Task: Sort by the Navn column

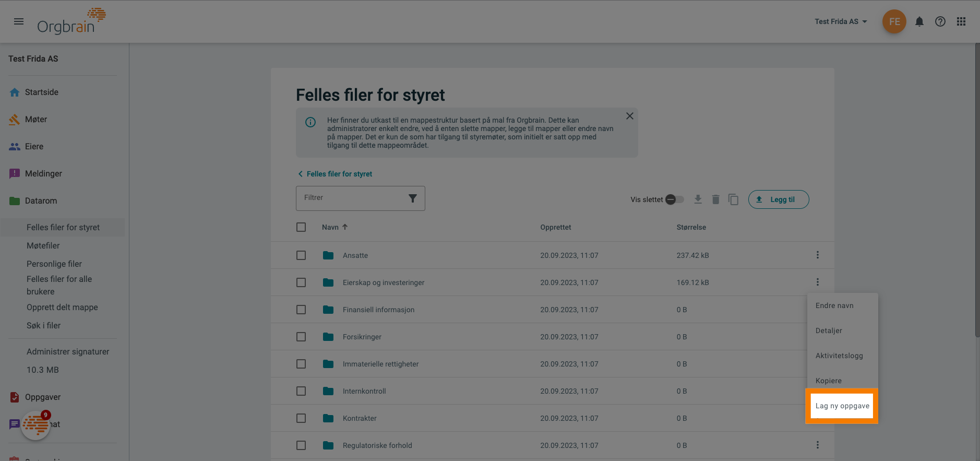Action: 334,227
